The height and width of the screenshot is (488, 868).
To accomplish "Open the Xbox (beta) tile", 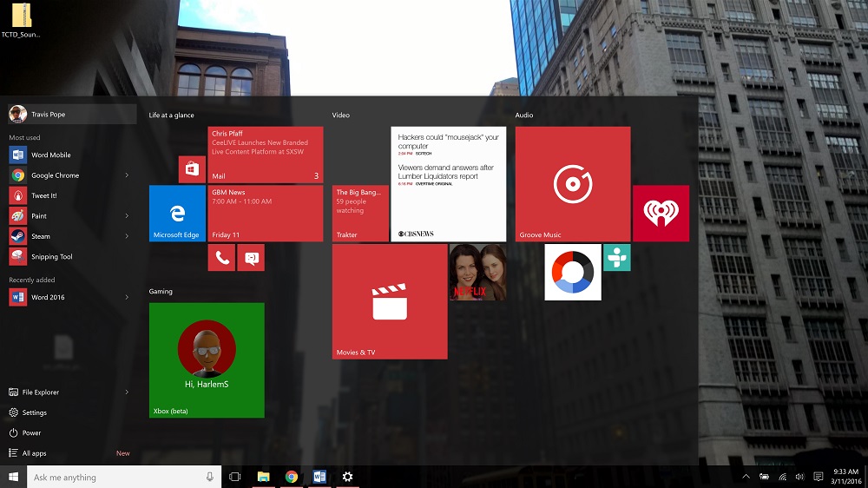I will 207,360.
